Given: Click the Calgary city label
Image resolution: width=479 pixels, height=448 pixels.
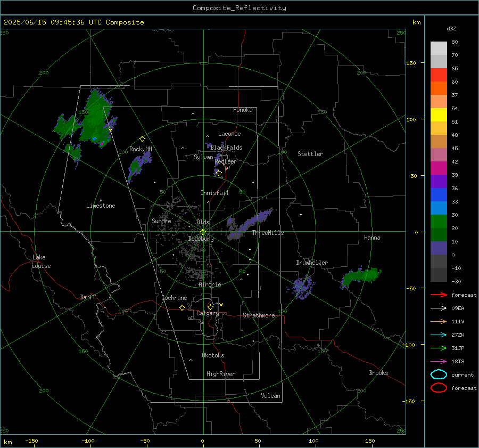Looking at the screenshot, I should pos(208,313).
